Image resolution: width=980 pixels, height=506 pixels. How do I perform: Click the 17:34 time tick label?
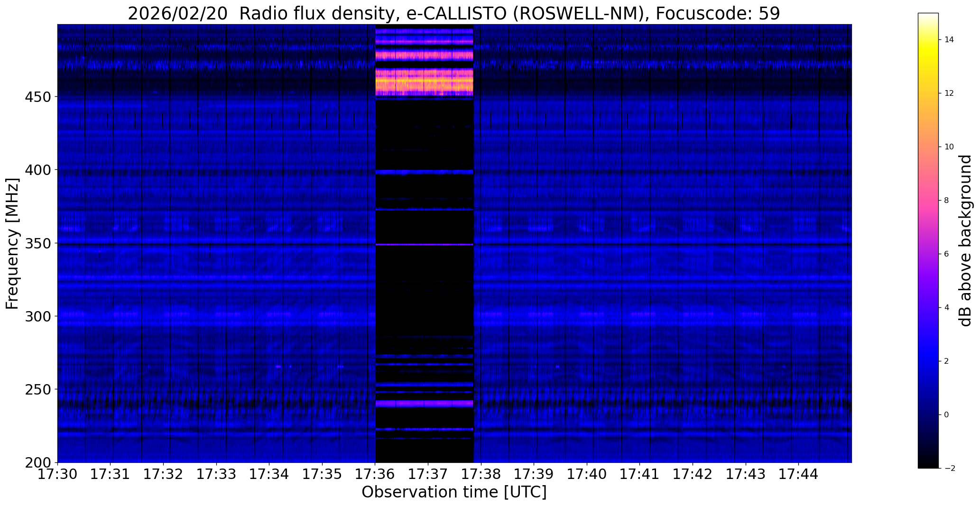[x=269, y=474]
